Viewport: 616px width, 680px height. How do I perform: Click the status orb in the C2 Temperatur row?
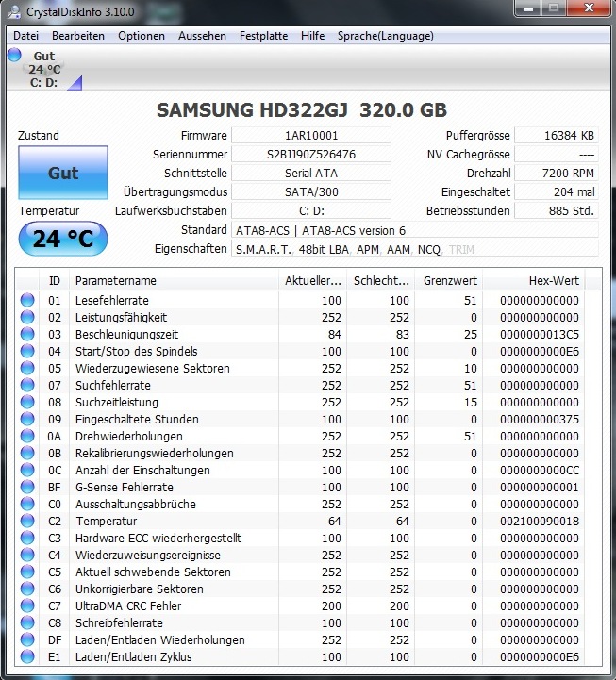pyautogui.click(x=27, y=521)
